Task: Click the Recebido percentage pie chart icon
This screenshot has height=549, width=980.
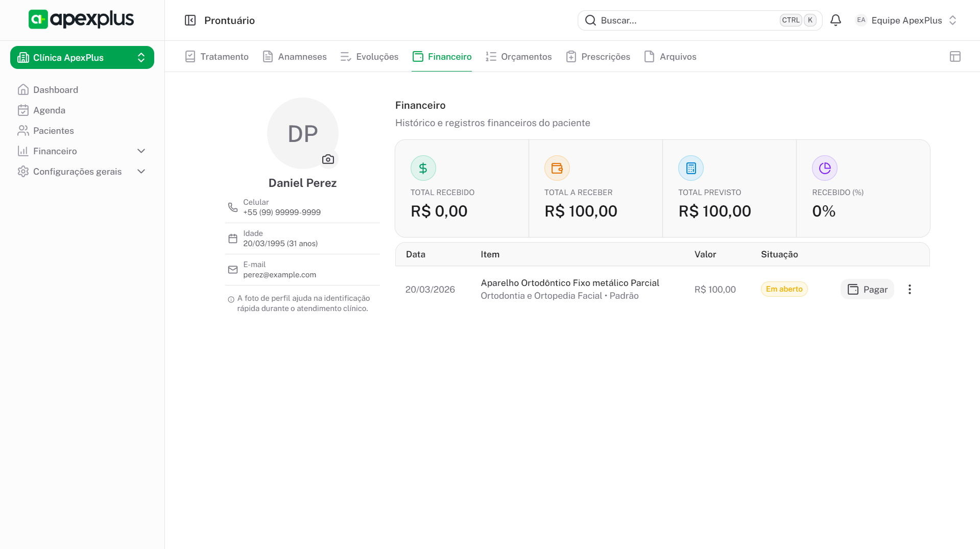Action: (x=824, y=168)
